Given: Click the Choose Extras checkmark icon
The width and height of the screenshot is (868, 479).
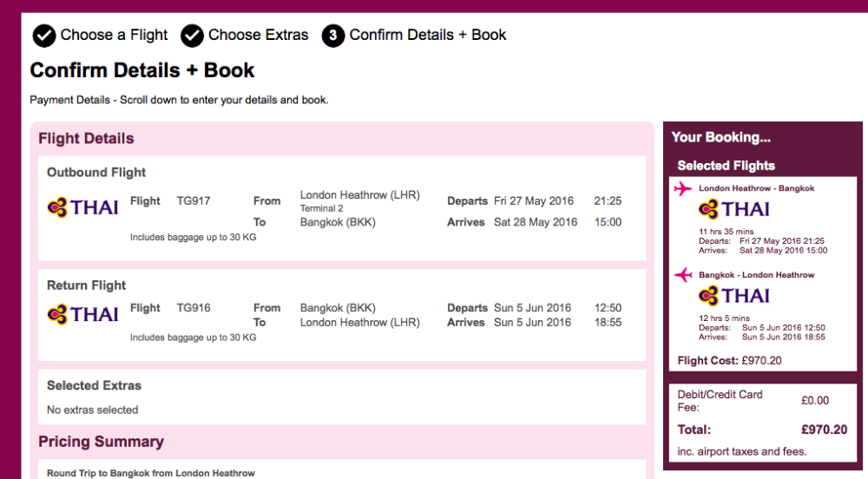Looking at the screenshot, I should [x=192, y=36].
